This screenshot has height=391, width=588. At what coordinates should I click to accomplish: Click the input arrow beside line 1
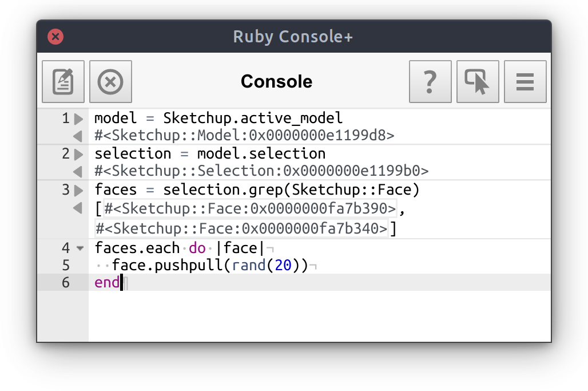coord(79,119)
